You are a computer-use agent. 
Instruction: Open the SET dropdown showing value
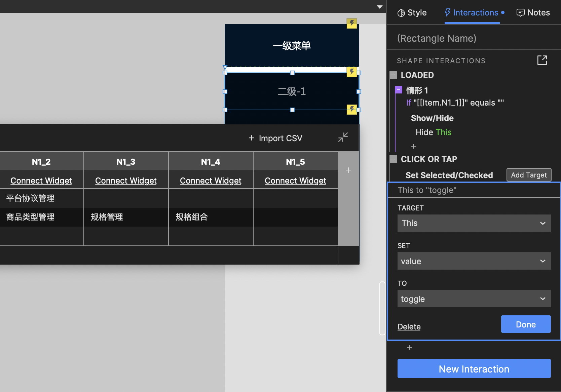474,261
